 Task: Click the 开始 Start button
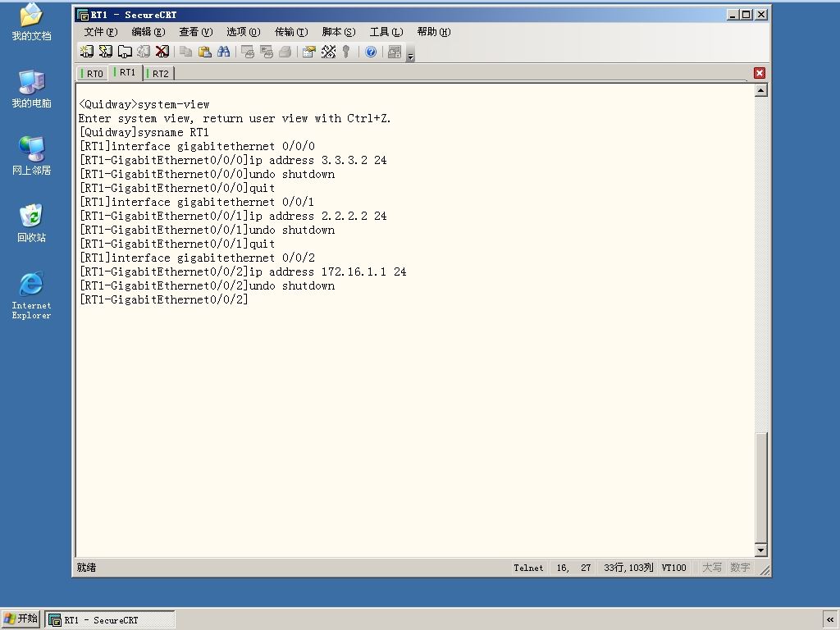coord(21,619)
